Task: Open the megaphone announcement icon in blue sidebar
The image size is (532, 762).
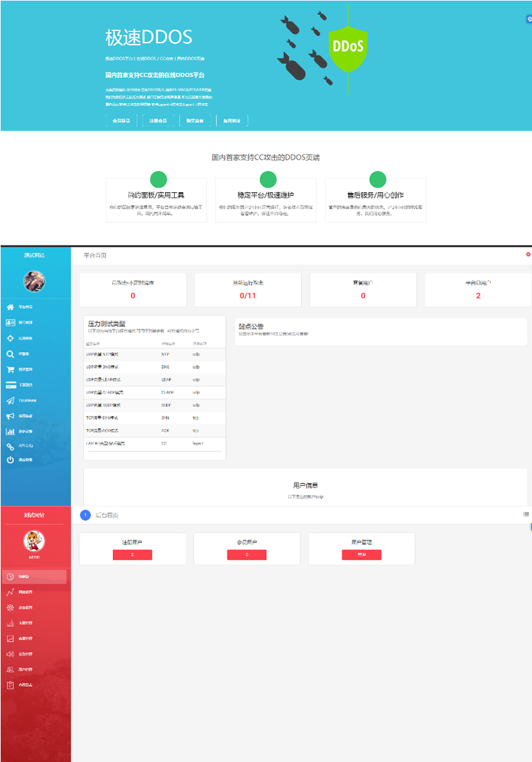Action: (x=10, y=416)
